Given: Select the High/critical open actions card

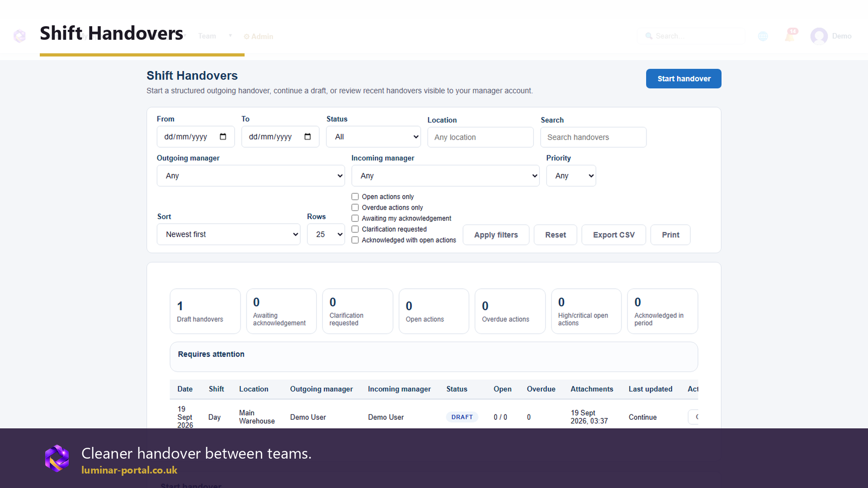Looking at the screenshot, I should coord(586,311).
